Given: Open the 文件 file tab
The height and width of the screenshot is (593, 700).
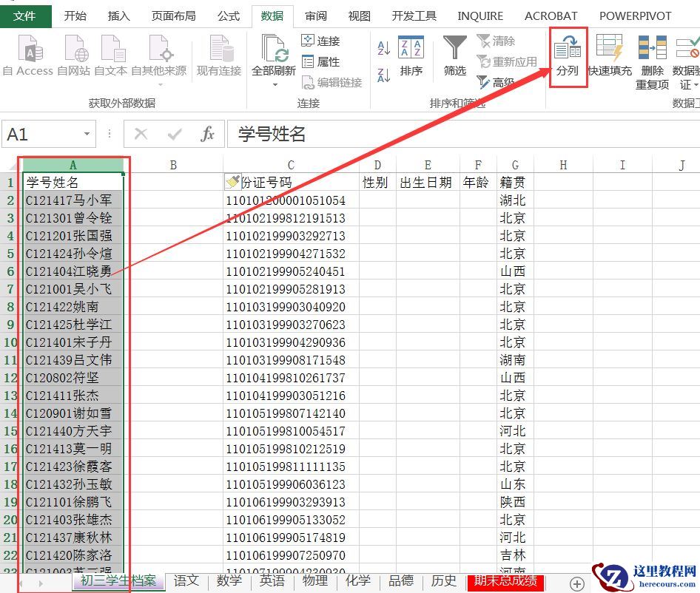Looking at the screenshot, I should [25, 16].
